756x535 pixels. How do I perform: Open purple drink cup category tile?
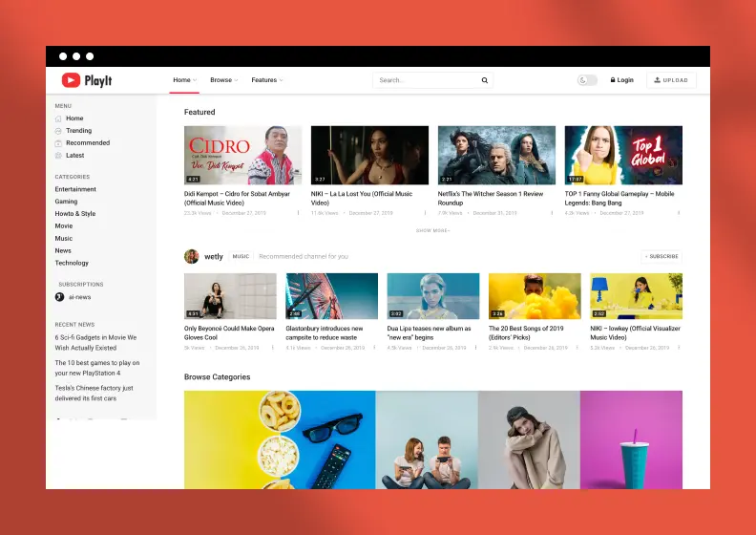coord(631,440)
